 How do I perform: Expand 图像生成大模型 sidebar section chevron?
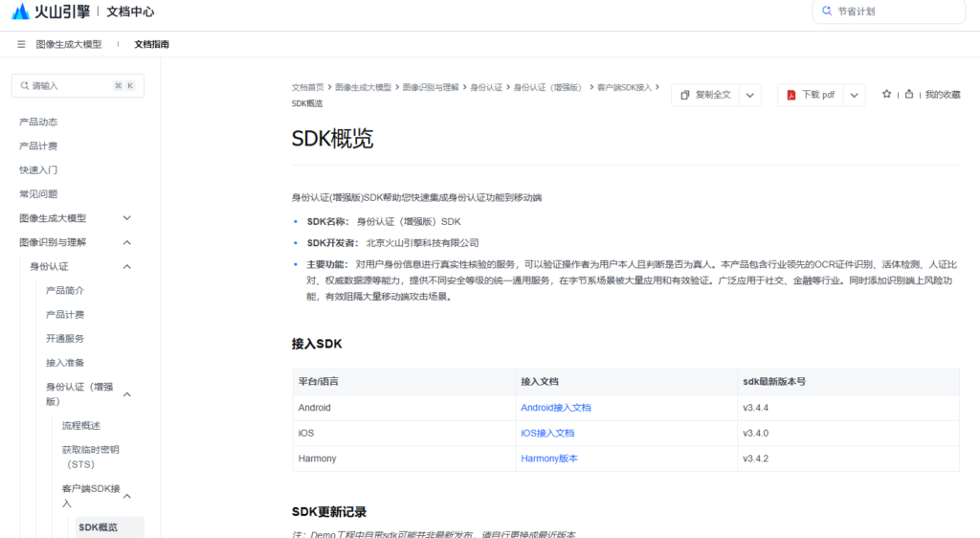click(x=127, y=218)
